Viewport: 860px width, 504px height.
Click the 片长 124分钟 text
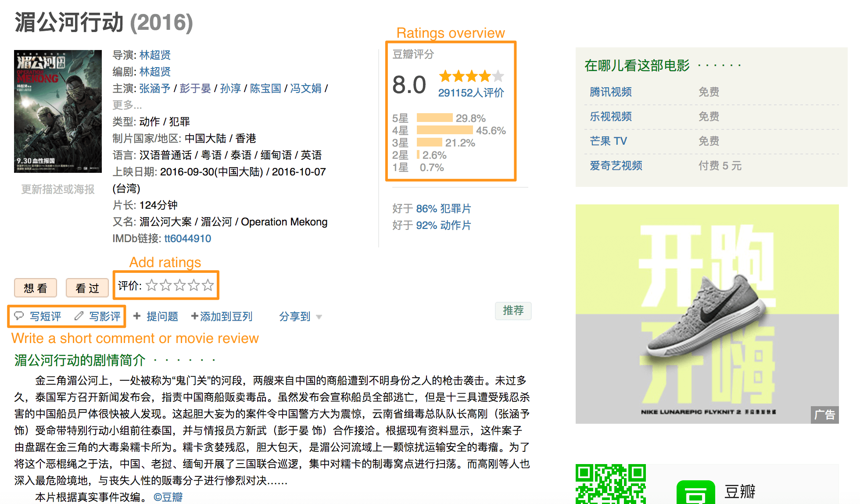pyautogui.click(x=145, y=205)
